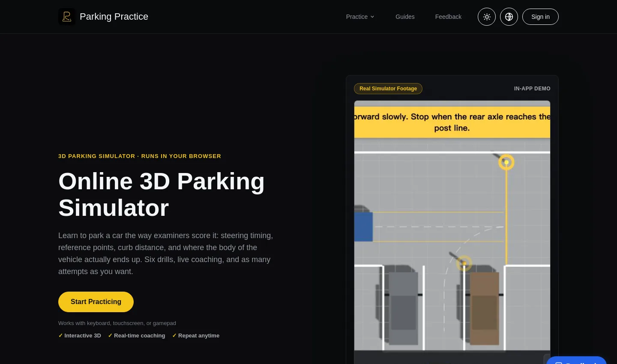This screenshot has width=617, height=364.
Task: Select the IN-APP DEMO label
Action: click(x=532, y=89)
